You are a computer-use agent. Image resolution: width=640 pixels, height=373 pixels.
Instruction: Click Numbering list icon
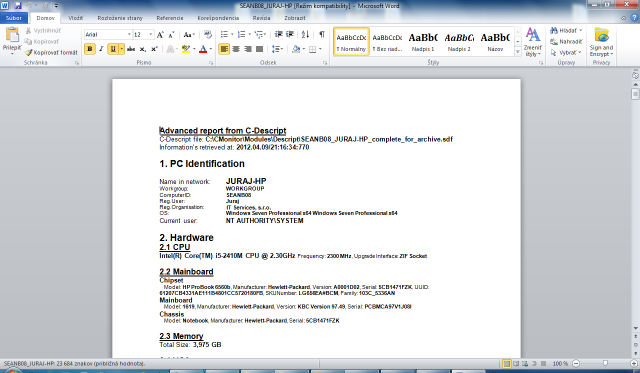coord(241,35)
